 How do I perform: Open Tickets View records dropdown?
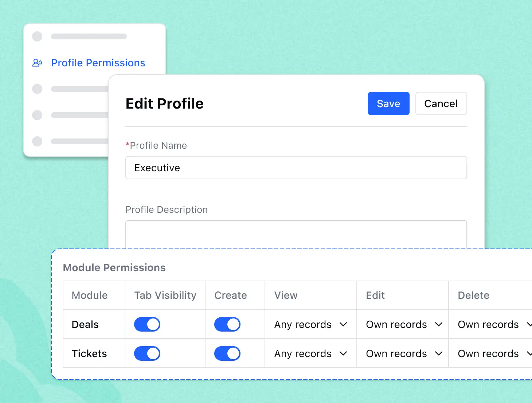click(x=310, y=353)
